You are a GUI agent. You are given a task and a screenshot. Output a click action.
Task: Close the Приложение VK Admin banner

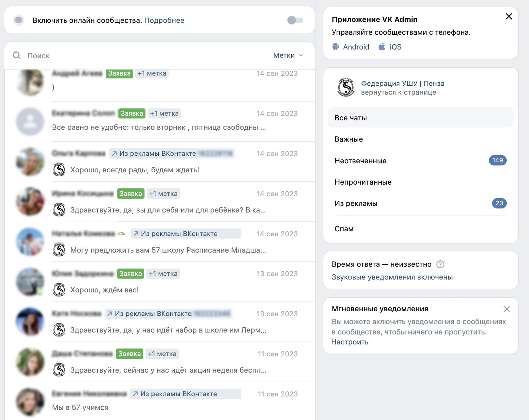point(509,16)
